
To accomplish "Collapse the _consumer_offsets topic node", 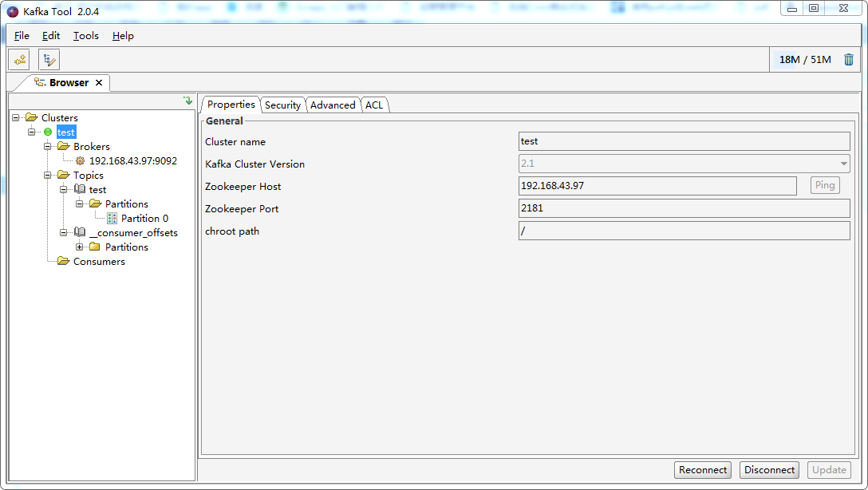I will point(64,232).
